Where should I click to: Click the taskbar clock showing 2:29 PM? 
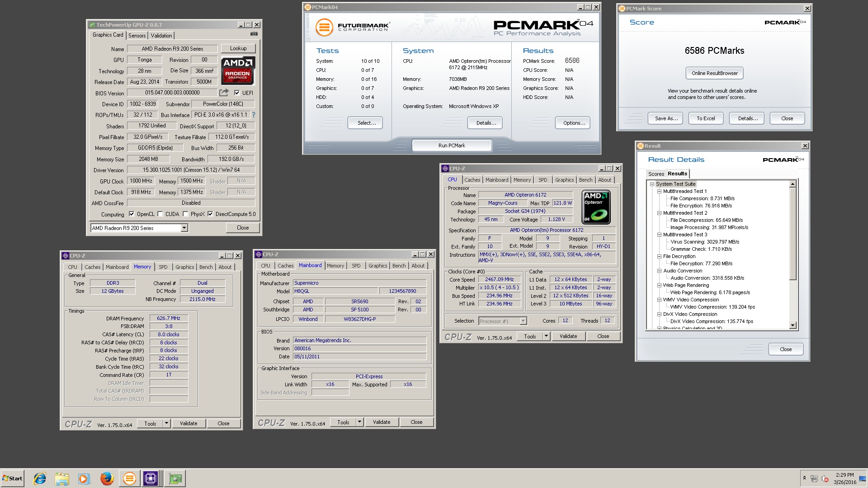click(844, 479)
